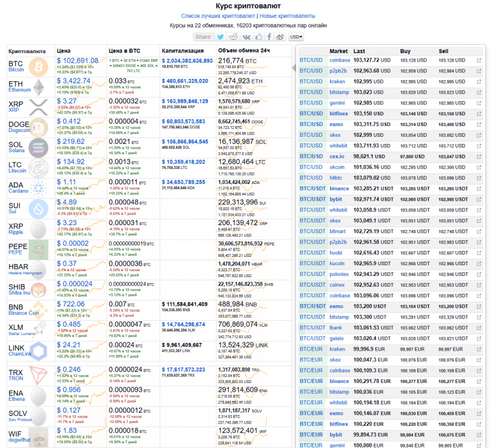
Task: Share the page on Twitter
Action: click(220, 37)
